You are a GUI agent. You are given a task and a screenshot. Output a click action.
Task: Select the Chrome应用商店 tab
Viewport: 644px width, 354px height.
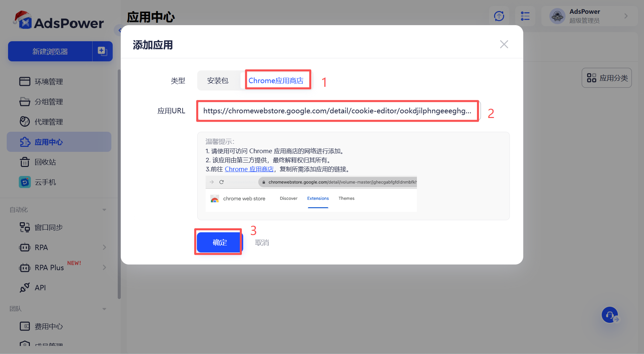pos(278,80)
